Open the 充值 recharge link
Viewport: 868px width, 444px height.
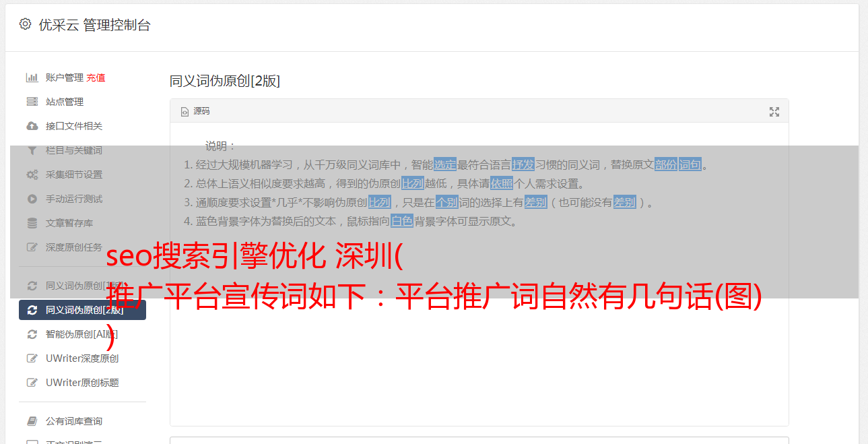click(96, 77)
